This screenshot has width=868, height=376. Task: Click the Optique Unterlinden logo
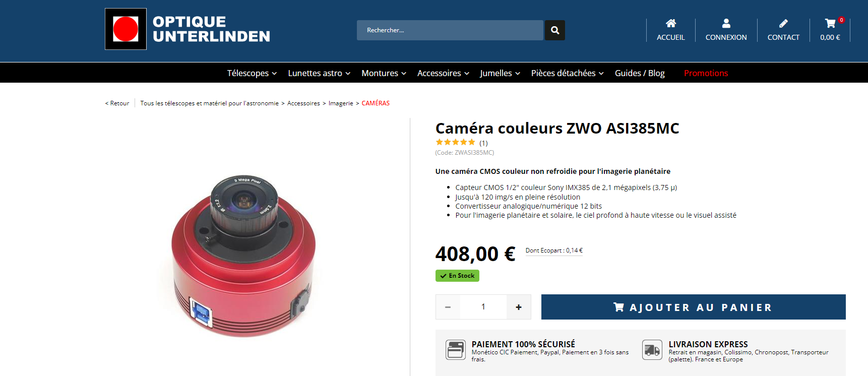[188, 29]
